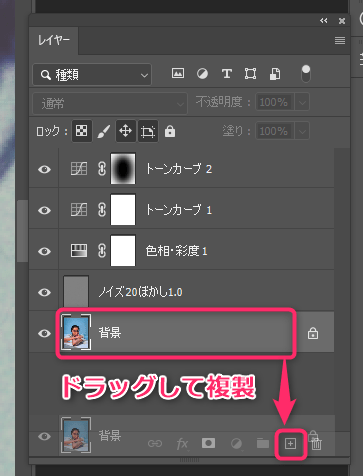Select the トーンカーブ 1 layer name
The image size is (363, 476).
click(179, 210)
